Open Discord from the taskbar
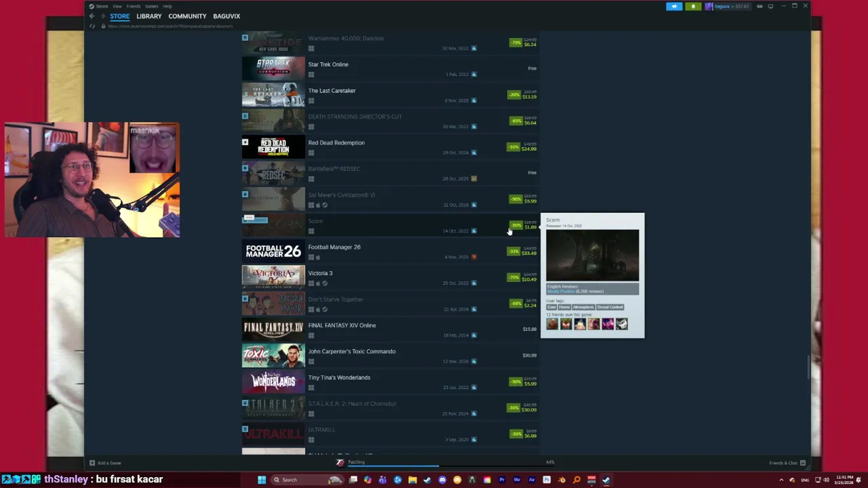Screen dimensions: 868x488 tap(442, 480)
